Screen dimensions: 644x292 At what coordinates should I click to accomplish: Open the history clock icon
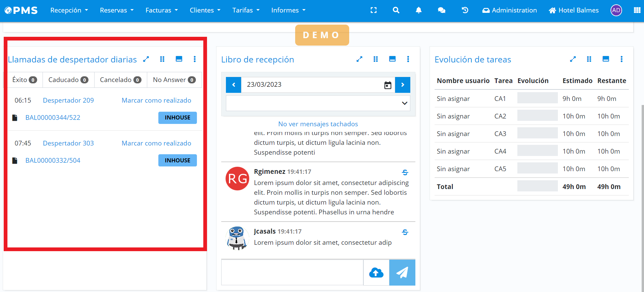[465, 10]
